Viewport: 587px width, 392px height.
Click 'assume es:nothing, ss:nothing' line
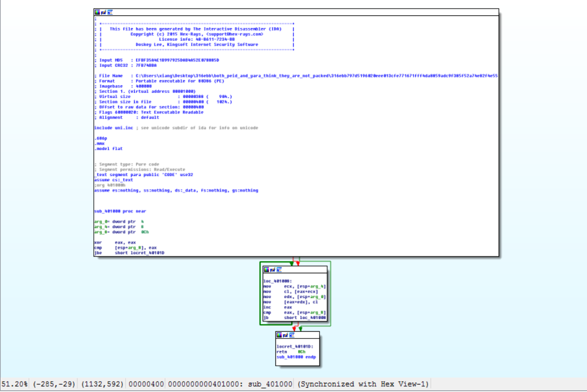(176, 191)
